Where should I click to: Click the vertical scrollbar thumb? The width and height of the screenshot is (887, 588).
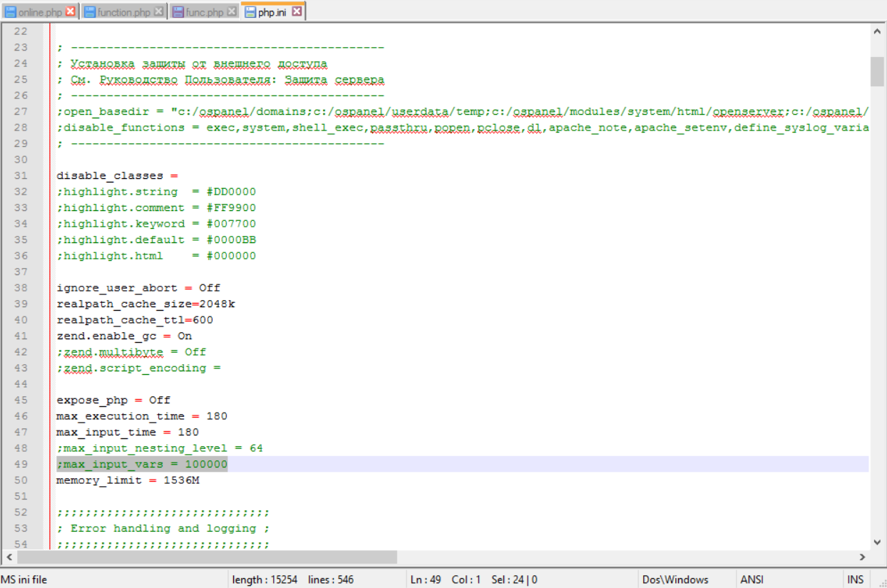tap(877, 71)
